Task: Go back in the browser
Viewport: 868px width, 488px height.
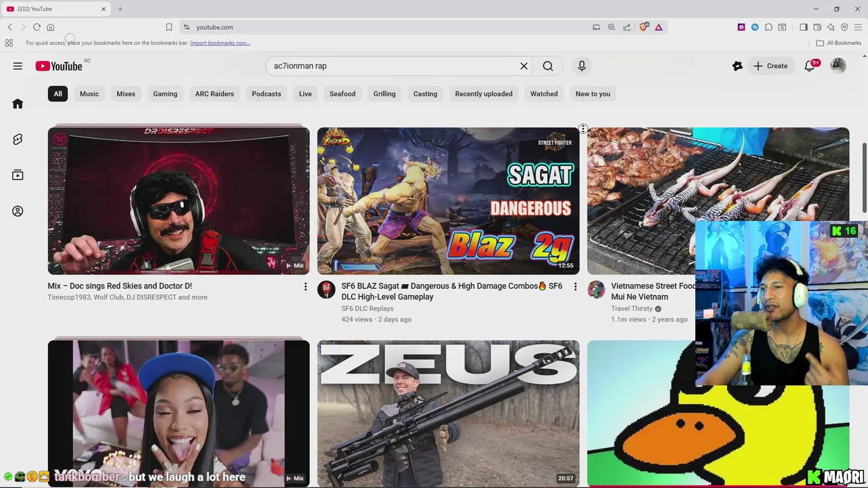Action: point(10,27)
